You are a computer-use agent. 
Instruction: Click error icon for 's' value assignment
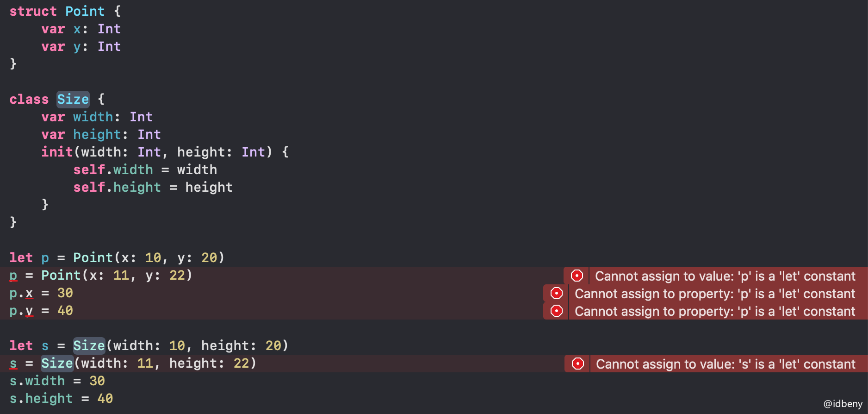[x=578, y=364]
